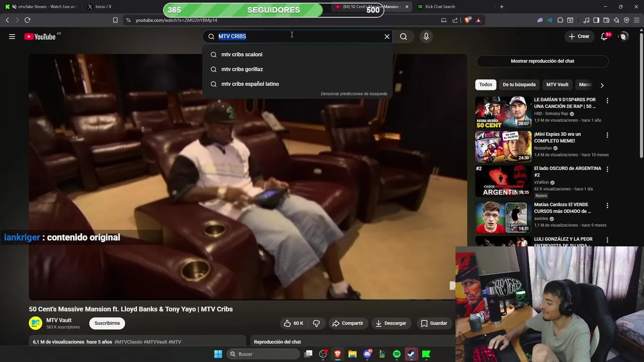Dislike the video with thumbs down

[316, 323]
